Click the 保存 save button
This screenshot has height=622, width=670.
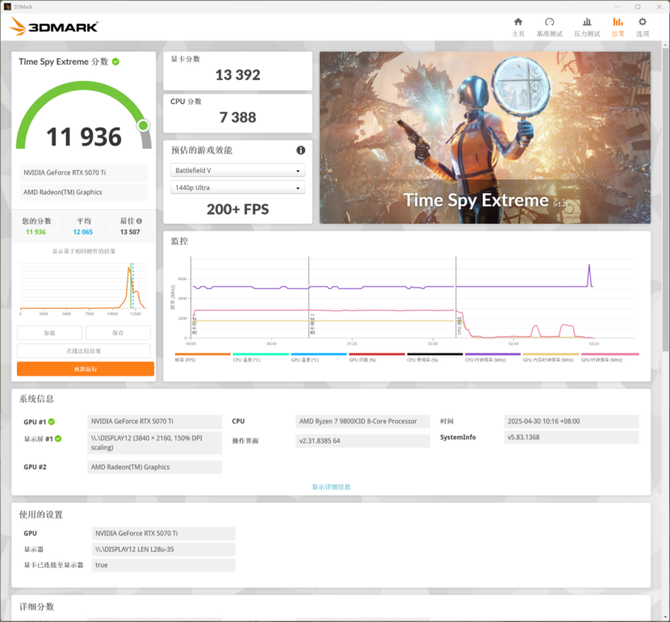pyautogui.click(x=118, y=332)
